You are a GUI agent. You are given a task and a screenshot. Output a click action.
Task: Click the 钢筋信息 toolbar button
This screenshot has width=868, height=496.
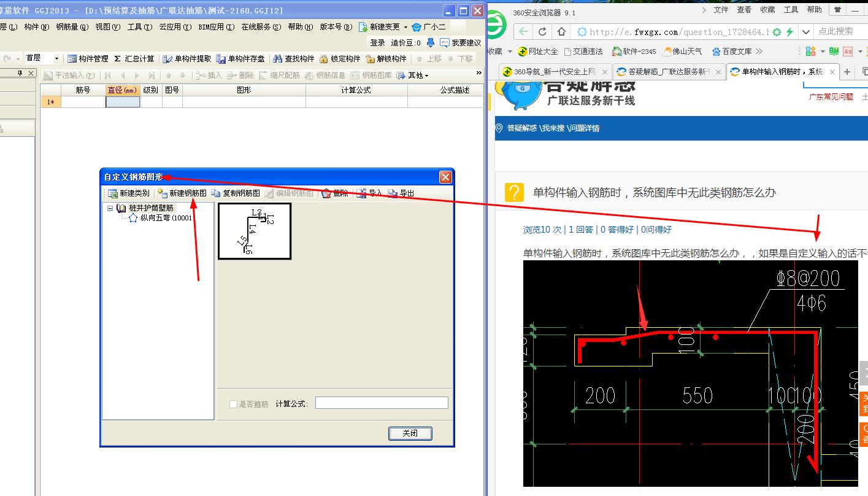(325, 75)
